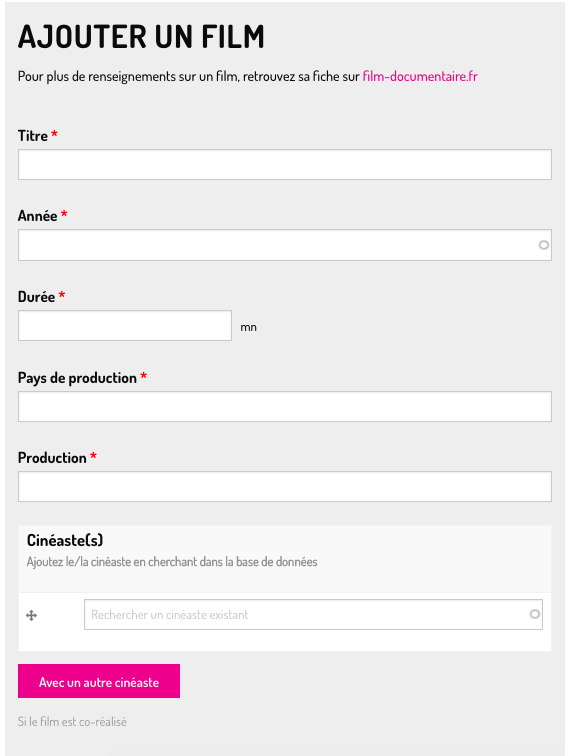Select the Durée minutes input
The image size is (569, 756).
(x=125, y=325)
